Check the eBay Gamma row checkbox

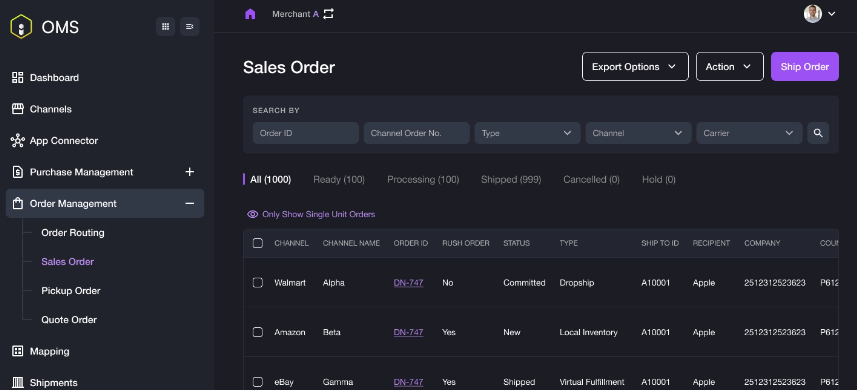coord(257,382)
